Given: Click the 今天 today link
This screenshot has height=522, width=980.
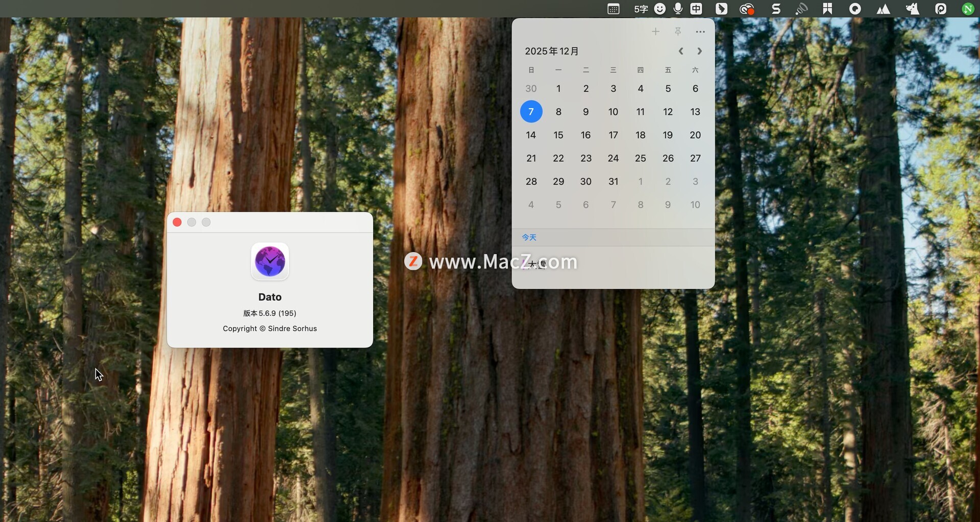Looking at the screenshot, I should 529,237.
